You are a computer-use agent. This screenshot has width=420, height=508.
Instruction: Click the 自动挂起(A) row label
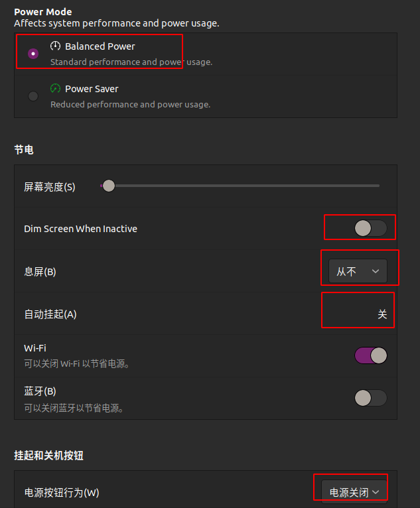[x=50, y=314]
